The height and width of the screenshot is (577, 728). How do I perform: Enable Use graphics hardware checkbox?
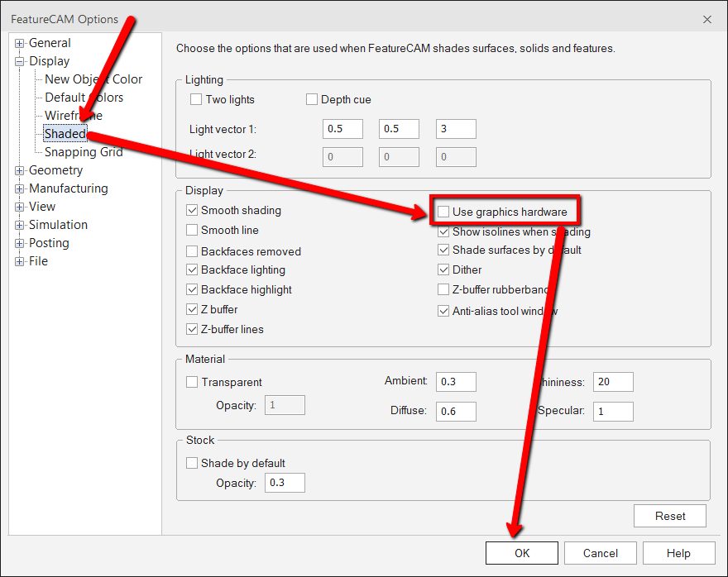[x=443, y=212]
